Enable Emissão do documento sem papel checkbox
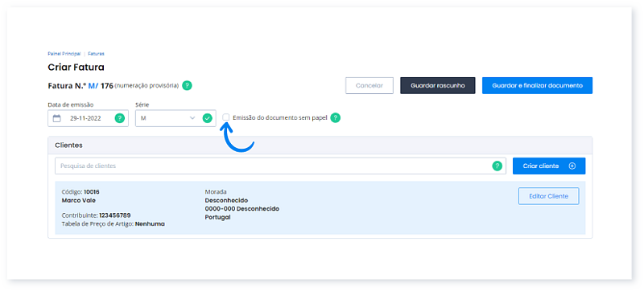644x291 pixels. tap(226, 117)
